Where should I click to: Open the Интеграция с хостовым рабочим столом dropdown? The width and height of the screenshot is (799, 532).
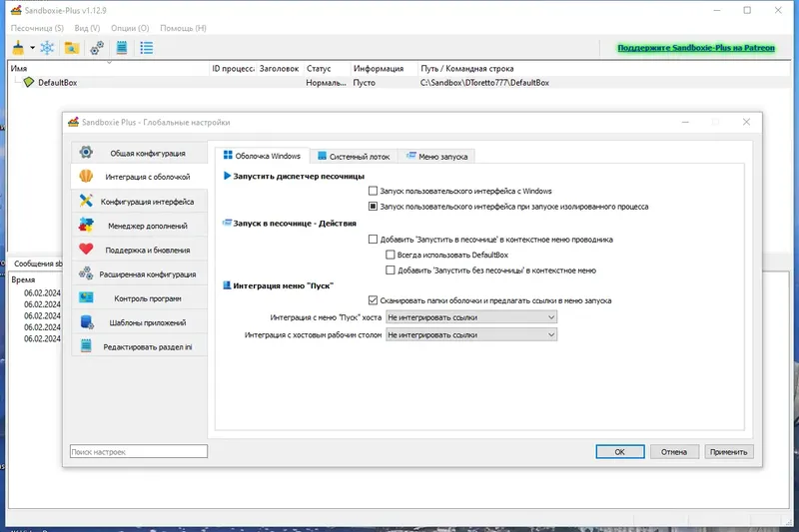[471, 335]
